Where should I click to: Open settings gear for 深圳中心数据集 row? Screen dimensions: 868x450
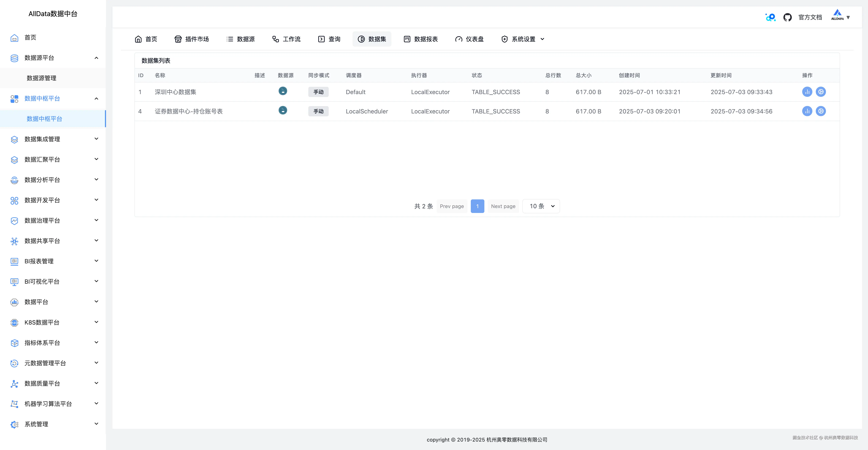[821, 92]
